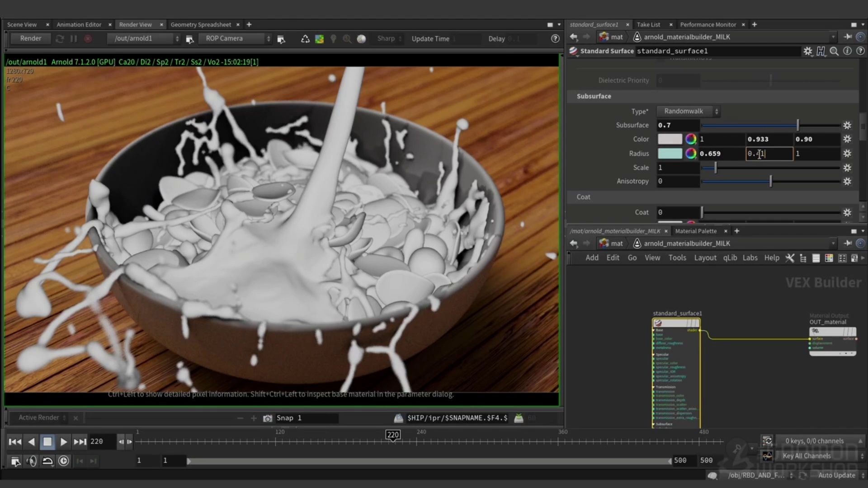This screenshot has width=868, height=488.
Task: Jump to the first frame
Action: tap(15, 442)
